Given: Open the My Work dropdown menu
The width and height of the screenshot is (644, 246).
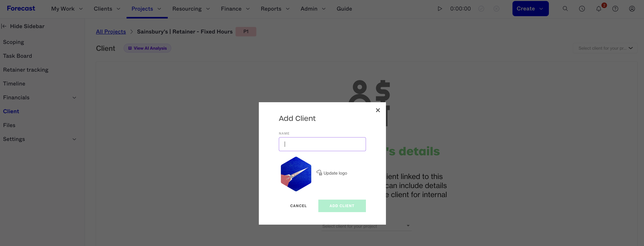Looking at the screenshot, I should (x=67, y=9).
